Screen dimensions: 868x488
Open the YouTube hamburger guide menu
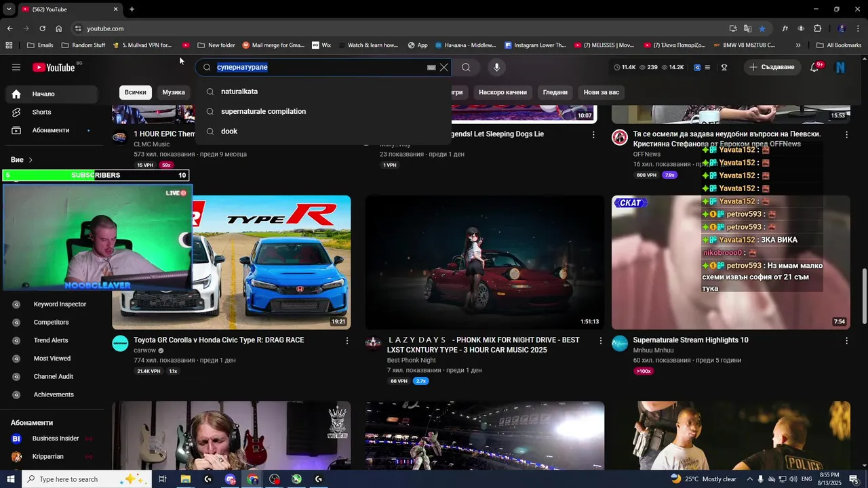[16, 67]
